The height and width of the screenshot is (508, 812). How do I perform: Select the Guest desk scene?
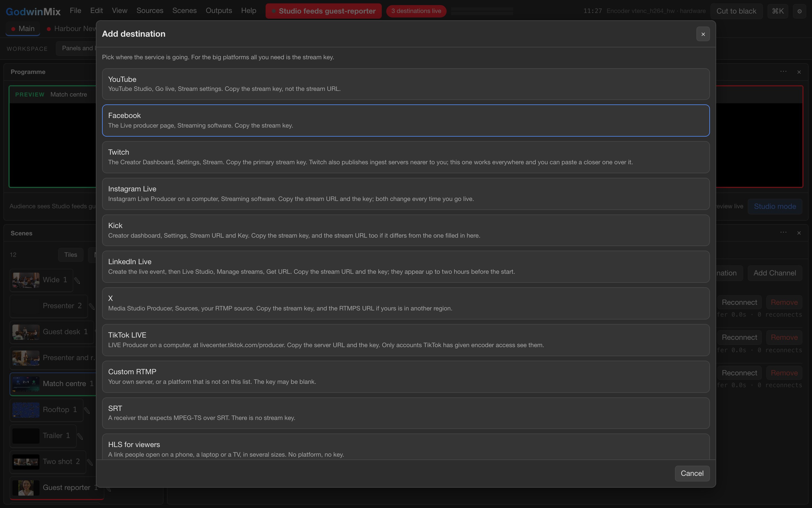click(52, 332)
